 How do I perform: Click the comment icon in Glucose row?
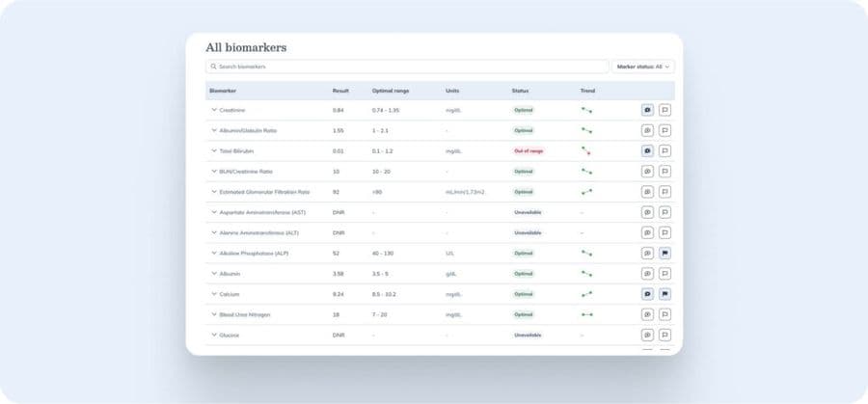click(x=647, y=335)
